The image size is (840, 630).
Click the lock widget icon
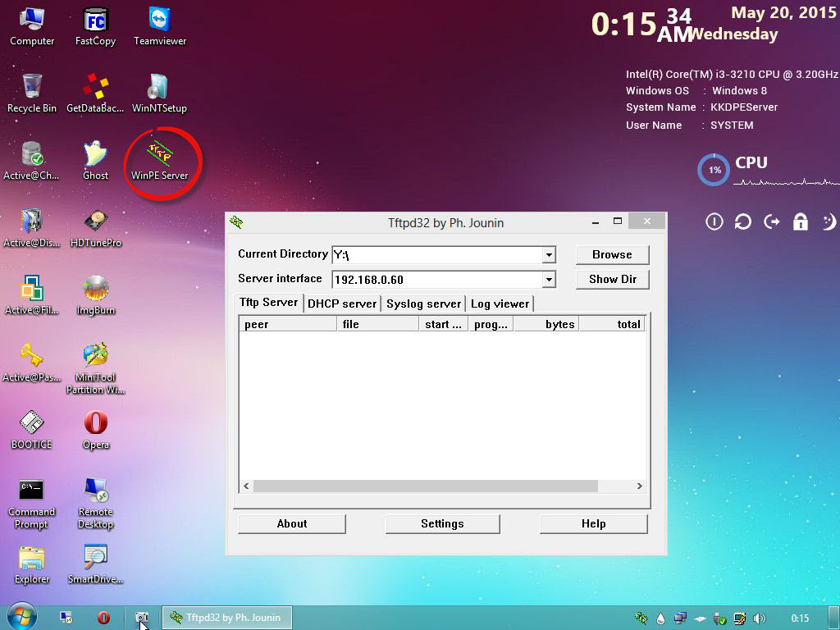pos(801,221)
